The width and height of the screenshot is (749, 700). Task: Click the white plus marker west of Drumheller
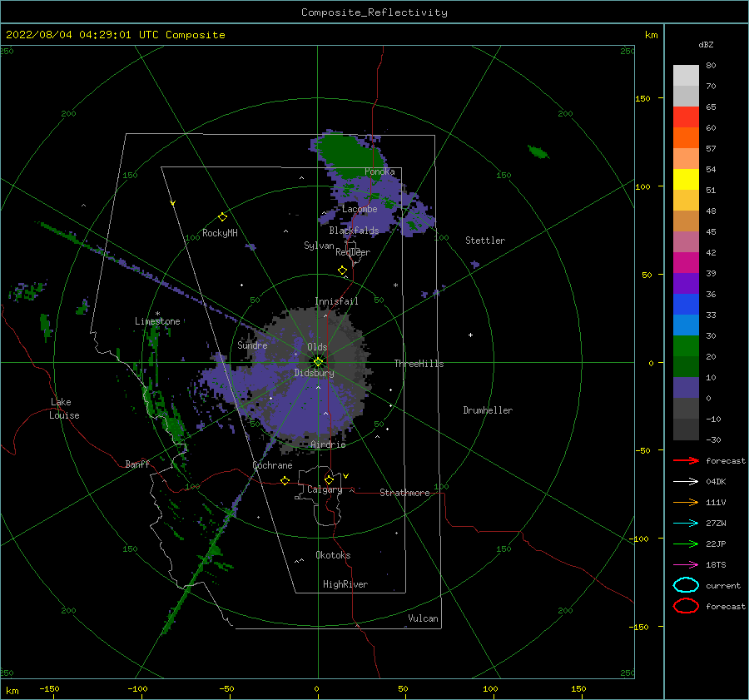[x=470, y=335]
